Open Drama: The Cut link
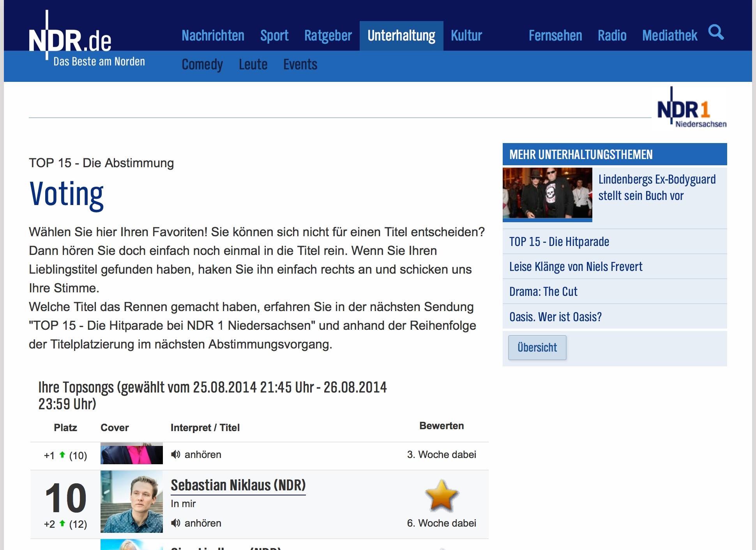 [x=543, y=292]
